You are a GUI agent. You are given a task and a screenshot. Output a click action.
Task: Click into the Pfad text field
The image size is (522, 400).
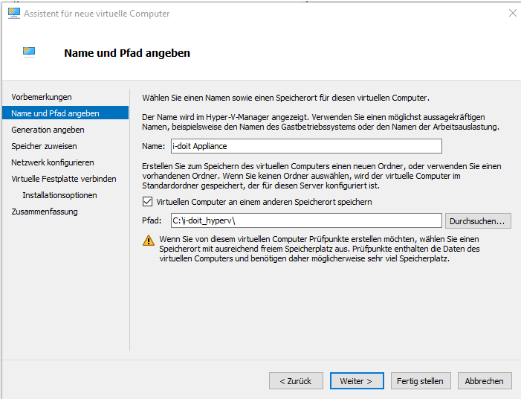306,221
